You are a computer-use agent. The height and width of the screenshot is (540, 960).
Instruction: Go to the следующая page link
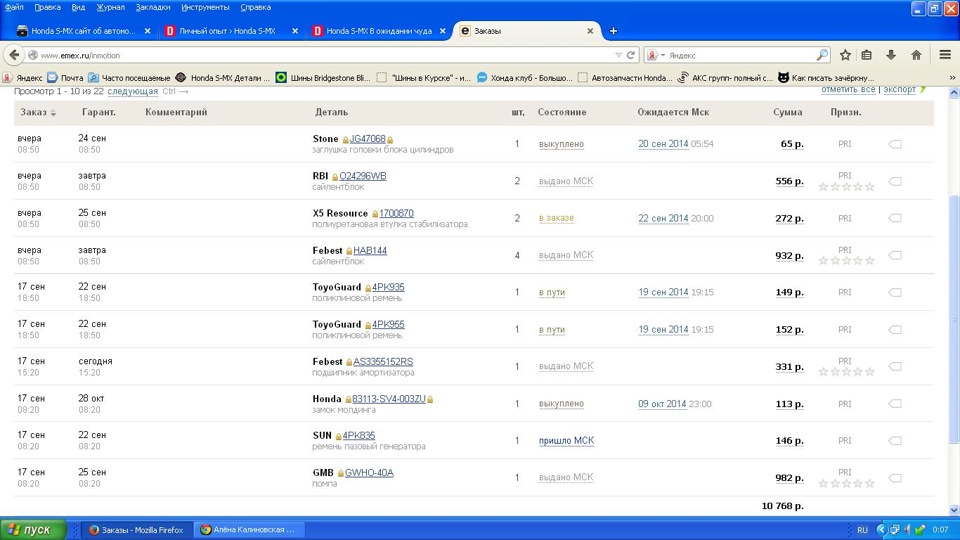coord(133,91)
